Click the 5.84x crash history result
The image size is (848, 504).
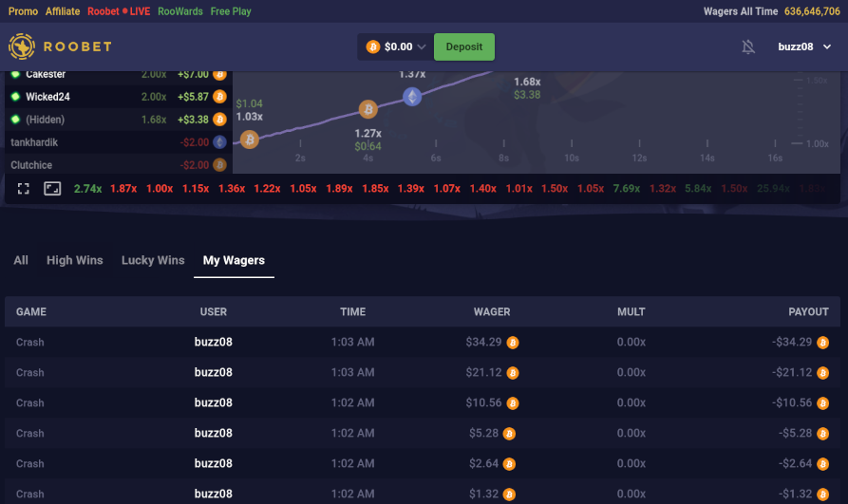click(x=698, y=189)
